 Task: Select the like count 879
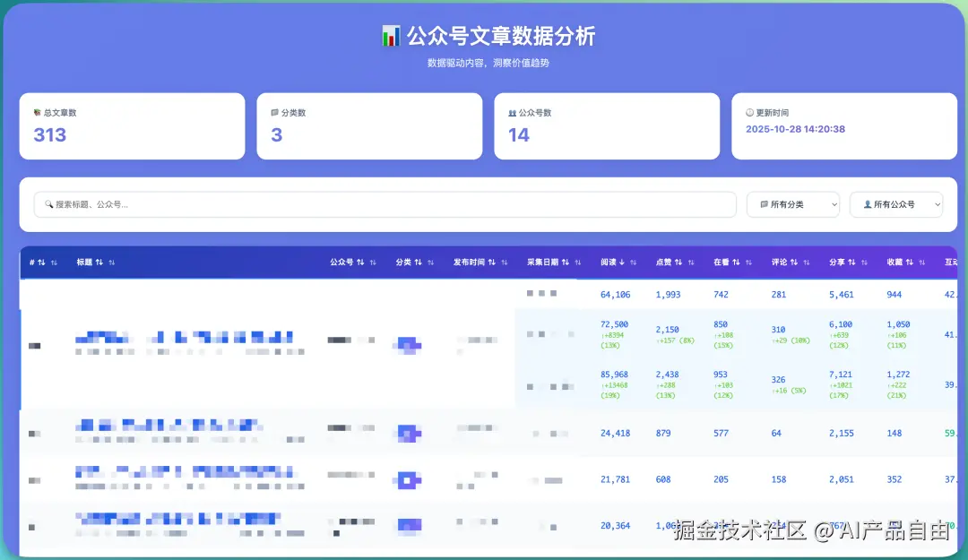(663, 434)
